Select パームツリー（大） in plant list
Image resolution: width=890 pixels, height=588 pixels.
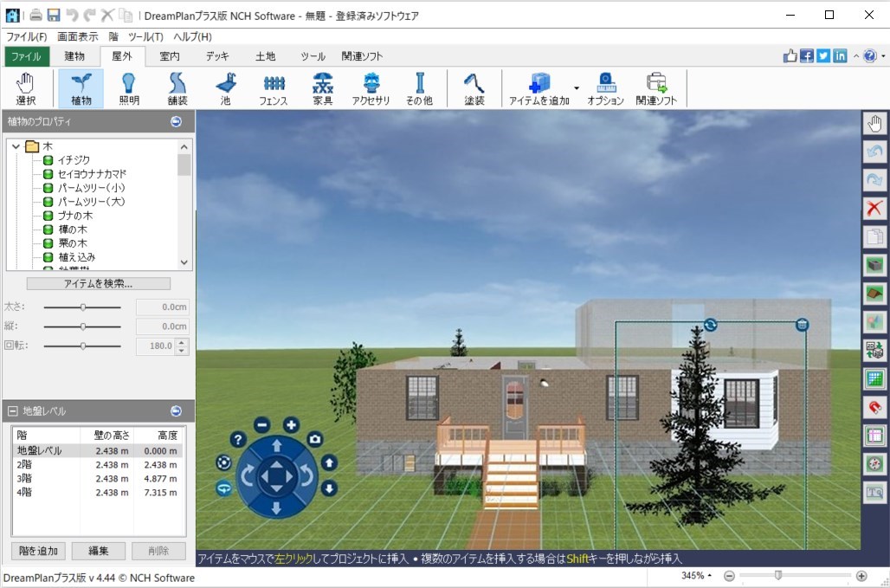coord(91,202)
